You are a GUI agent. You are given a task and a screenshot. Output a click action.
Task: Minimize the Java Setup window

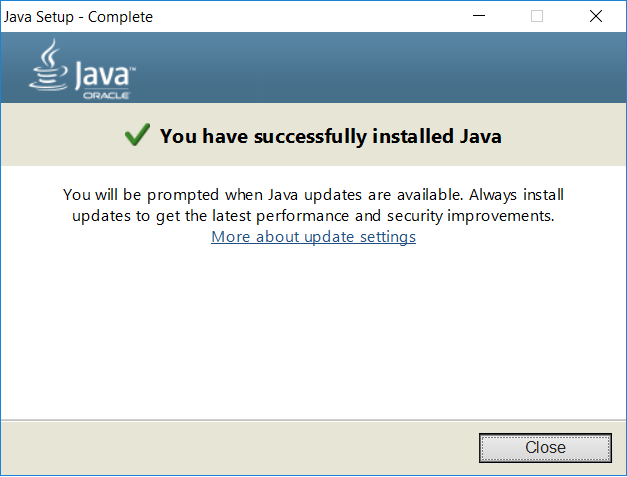click(x=479, y=16)
